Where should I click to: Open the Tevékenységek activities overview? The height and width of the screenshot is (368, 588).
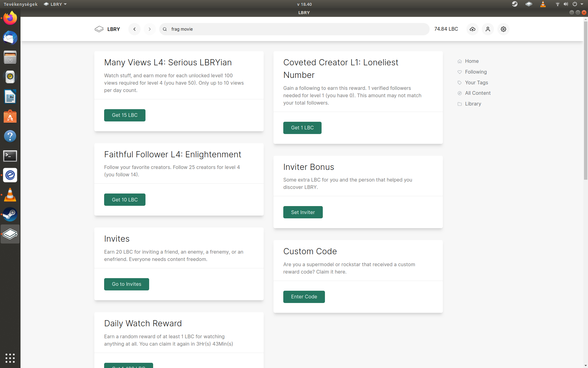coord(21,4)
